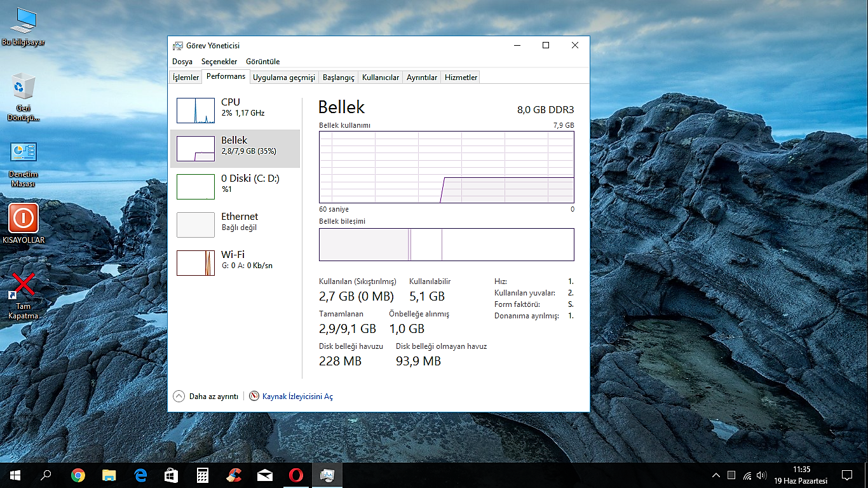Click the Task Manager title bar icon
Screen dimensions: 868x488
[178, 46]
